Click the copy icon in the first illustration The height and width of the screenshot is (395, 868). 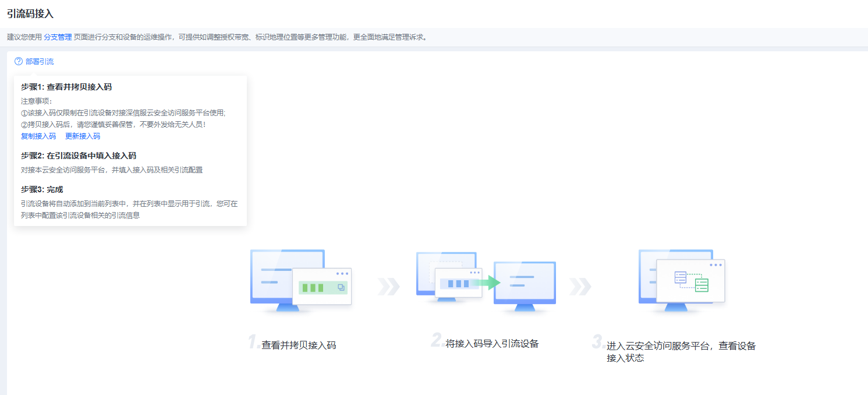pos(341,287)
